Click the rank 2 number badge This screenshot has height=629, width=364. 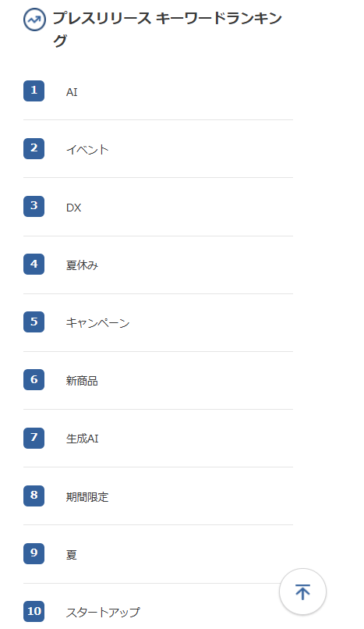tap(34, 148)
